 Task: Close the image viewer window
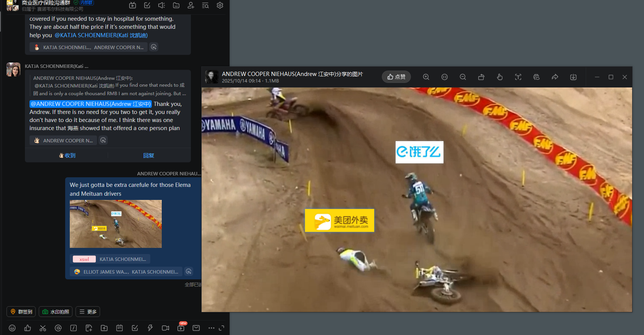pos(624,77)
